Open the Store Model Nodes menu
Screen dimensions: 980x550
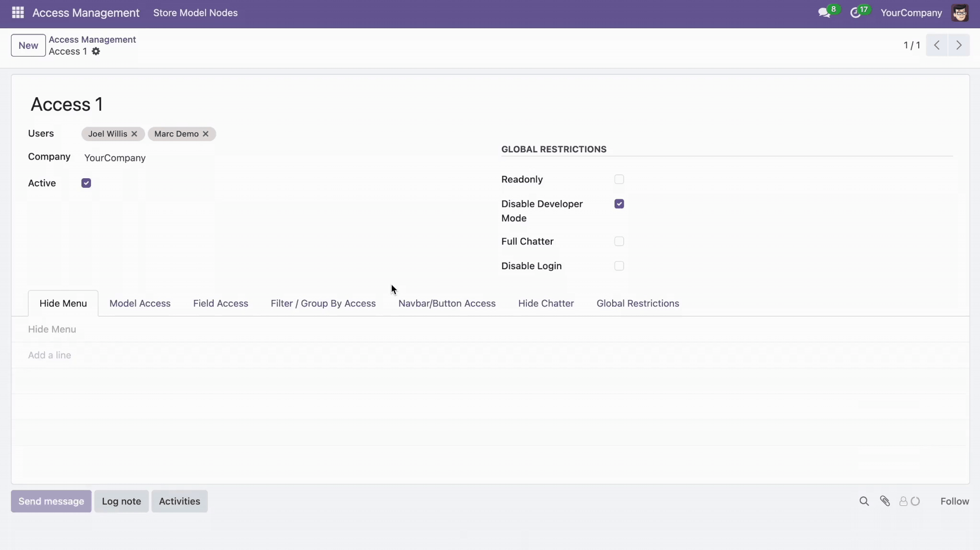(x=195, y=13)
